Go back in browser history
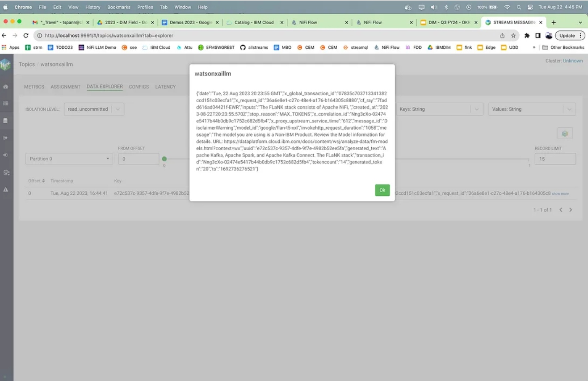The width and height of the screenshot is (588, 381). (x=4, y=36)
